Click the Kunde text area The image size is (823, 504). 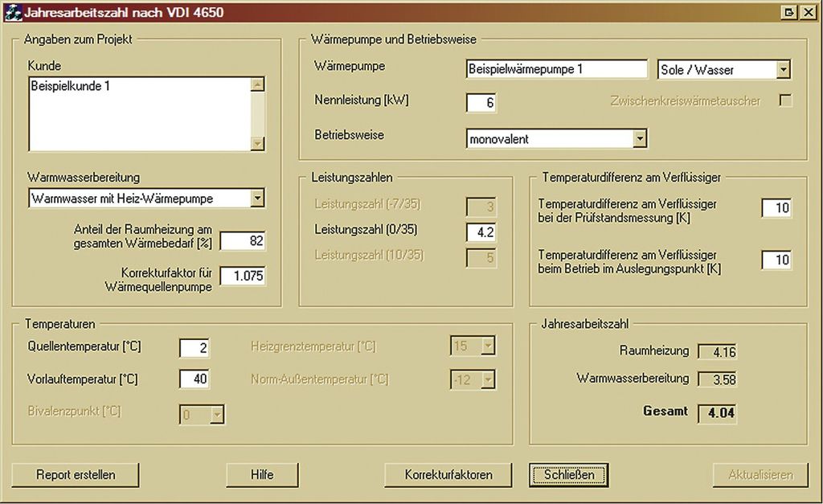(140, 114)
